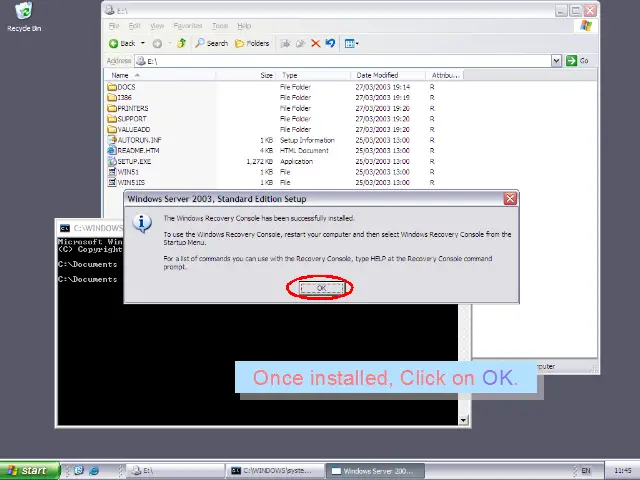Screen dimensions: 640x480
Task: Click the command prompt window title icon
Action: coord(65,228)
